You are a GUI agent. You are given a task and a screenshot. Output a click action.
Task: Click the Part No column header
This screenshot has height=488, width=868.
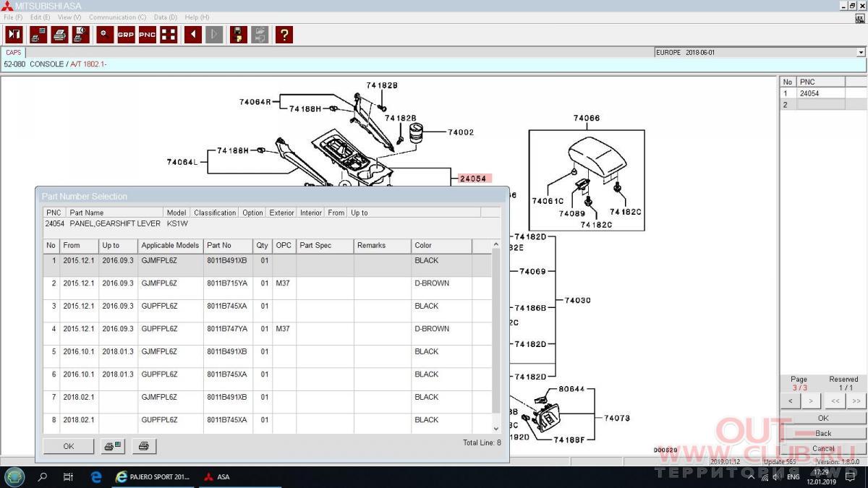pyautogui.click(x=229, y=246)
